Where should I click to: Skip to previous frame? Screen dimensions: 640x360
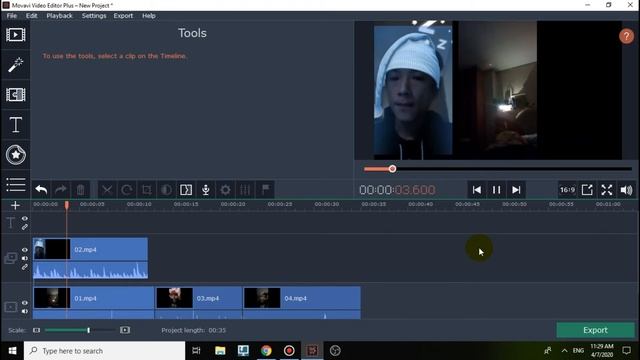click(x=476, y=190)
